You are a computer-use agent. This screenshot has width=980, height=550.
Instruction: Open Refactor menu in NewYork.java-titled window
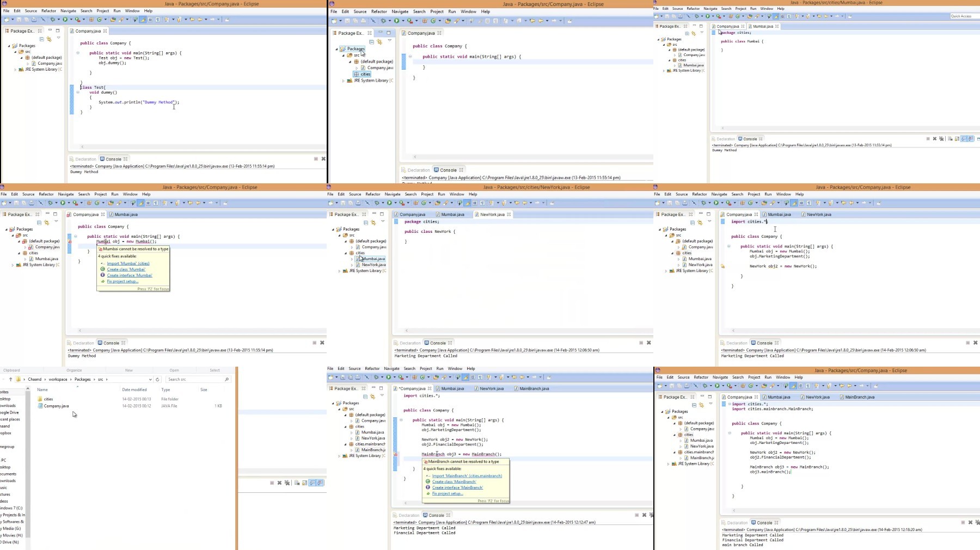pos(373,194)
